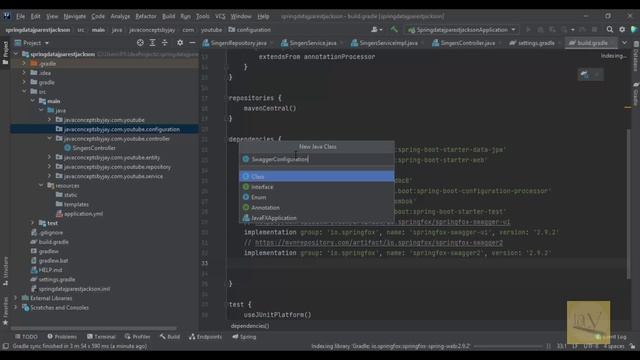Open the VCS menu
Image resolution: width=640 pixels, height=360 pixels.
[220, 16]
